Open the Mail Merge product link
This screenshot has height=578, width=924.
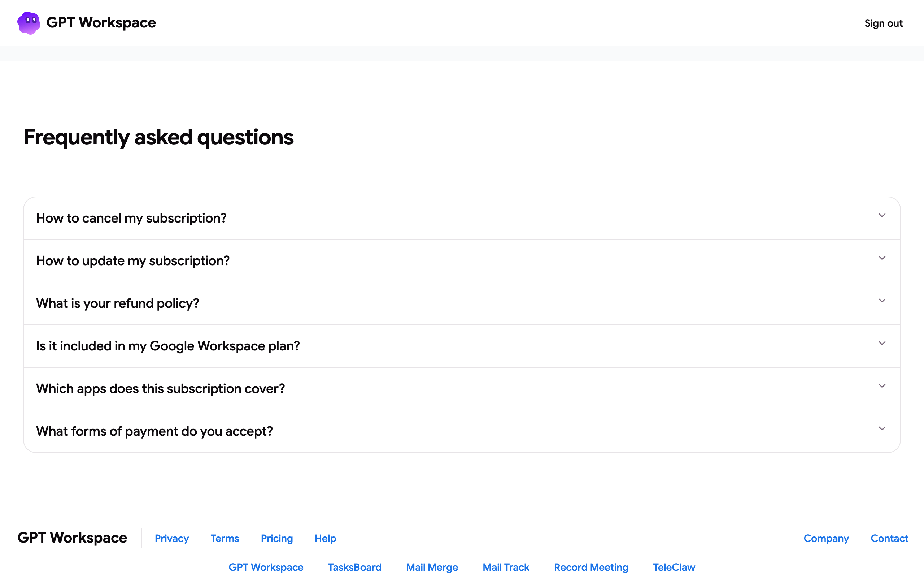(432, 567)
